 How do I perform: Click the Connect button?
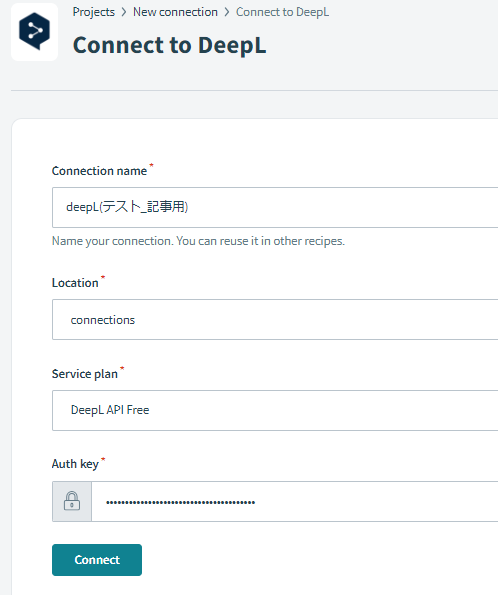coord(97,560)
